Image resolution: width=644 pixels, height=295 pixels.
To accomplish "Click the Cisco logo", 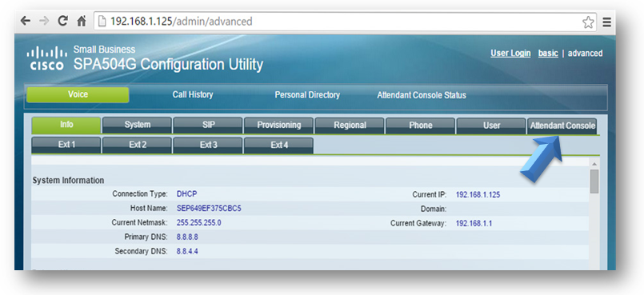I will pos(47,58).
